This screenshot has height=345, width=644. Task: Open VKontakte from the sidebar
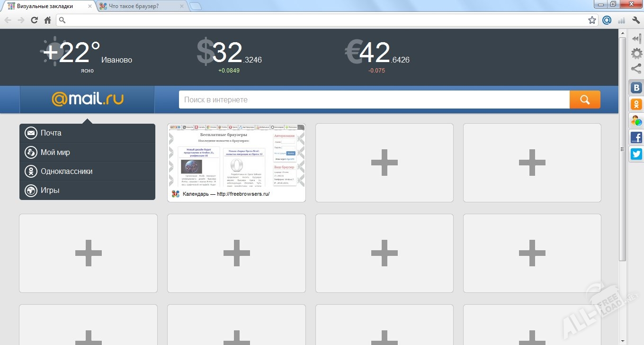tap(636, 88)
